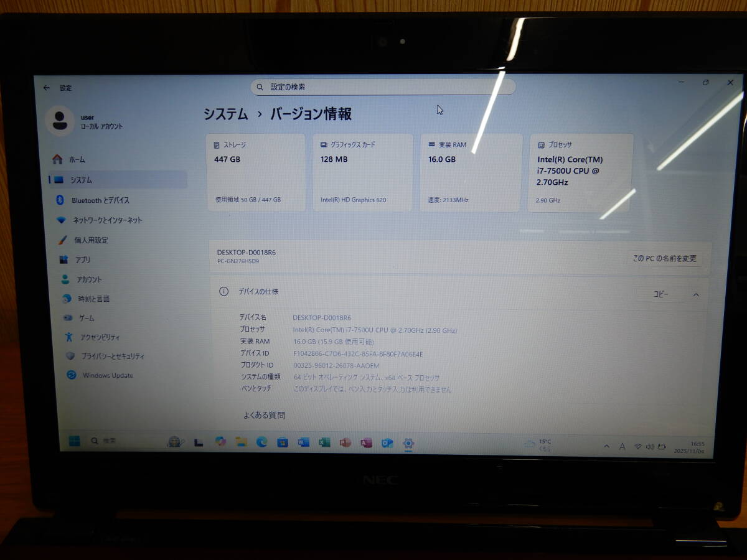Open the installed RAM 16.0 GB card

click(471, 172)
